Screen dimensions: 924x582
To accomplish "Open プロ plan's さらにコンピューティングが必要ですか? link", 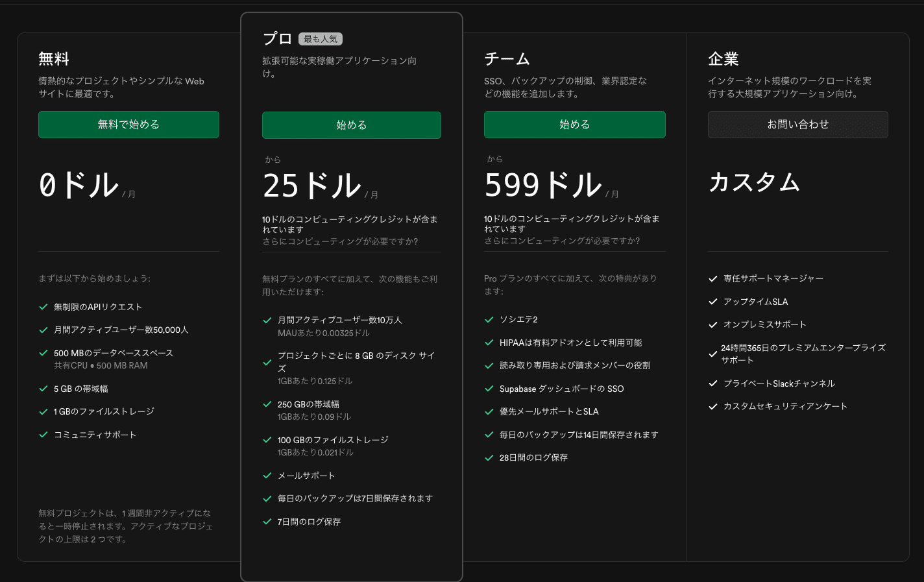I will (340, 241).
